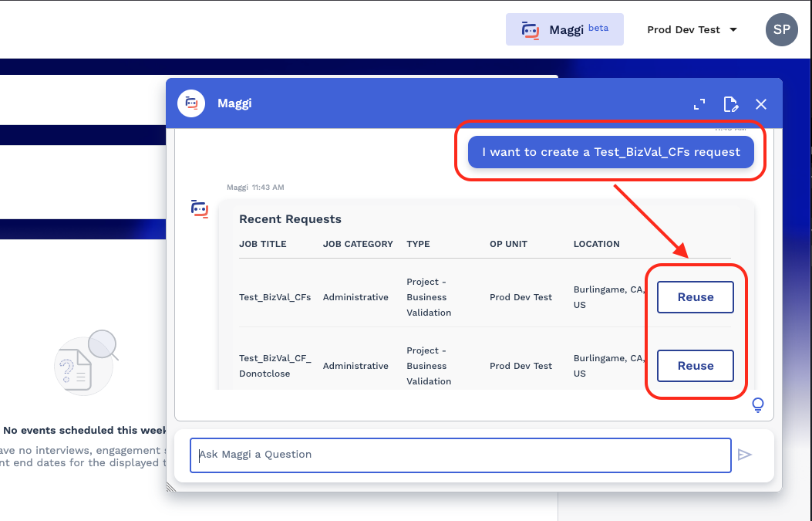Start a new chat with the note-pencil icon
This screenshot has width=812, height=521.
[x=730, y=104]
